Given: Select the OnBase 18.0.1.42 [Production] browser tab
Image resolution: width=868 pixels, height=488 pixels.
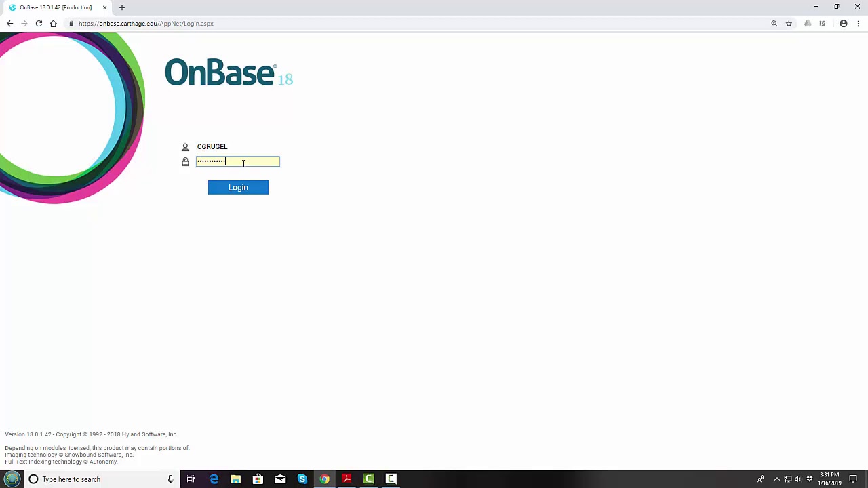Looking at the screenshot, I should pos(56,7).
